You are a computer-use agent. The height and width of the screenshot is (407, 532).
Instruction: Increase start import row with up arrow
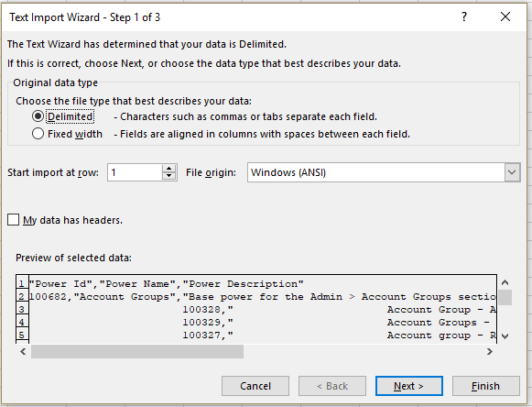169,168
